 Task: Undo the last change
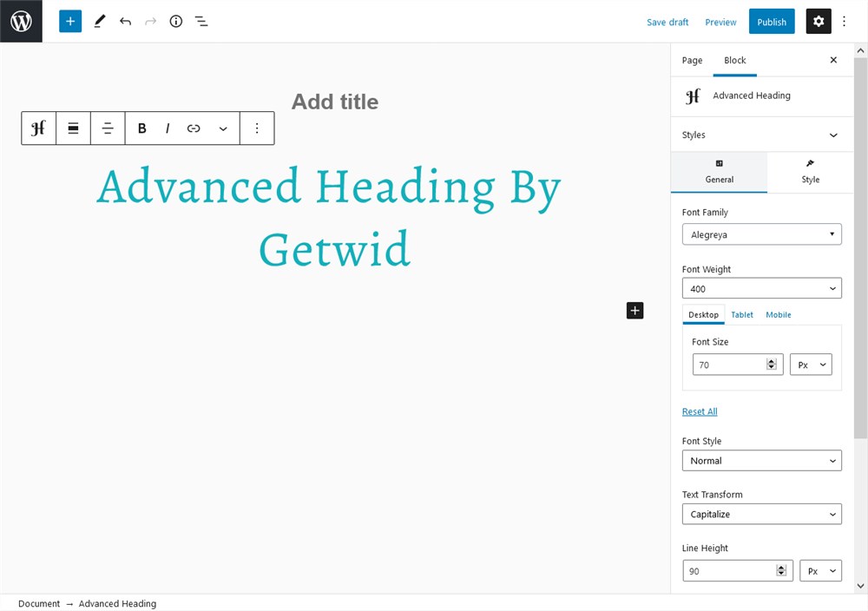pyautogui.click(x=125, y=22)
